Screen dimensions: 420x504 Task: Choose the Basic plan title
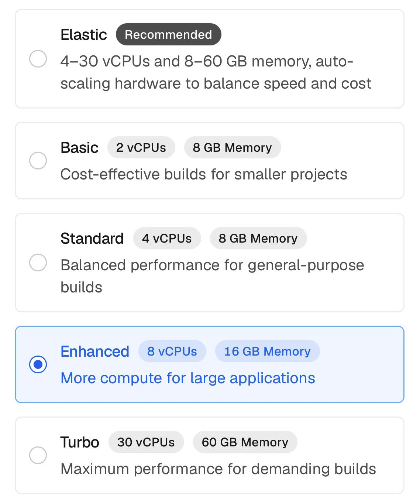coord(79,148)
